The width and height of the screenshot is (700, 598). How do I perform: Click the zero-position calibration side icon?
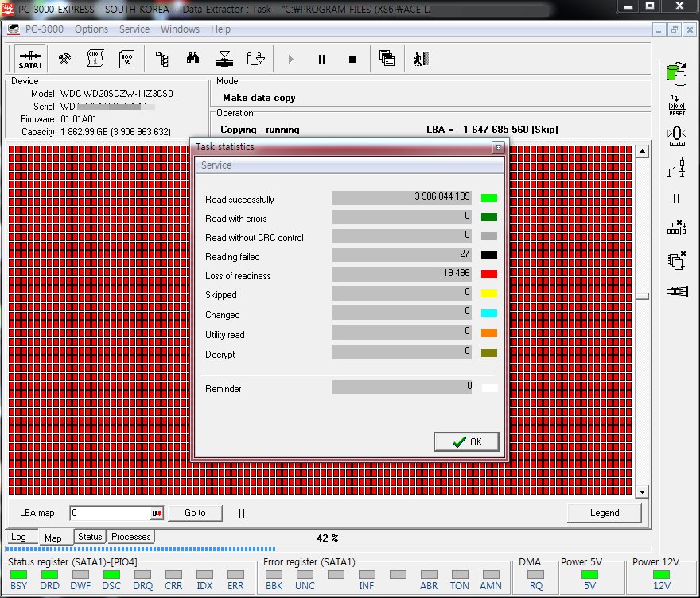coord(677,136)
